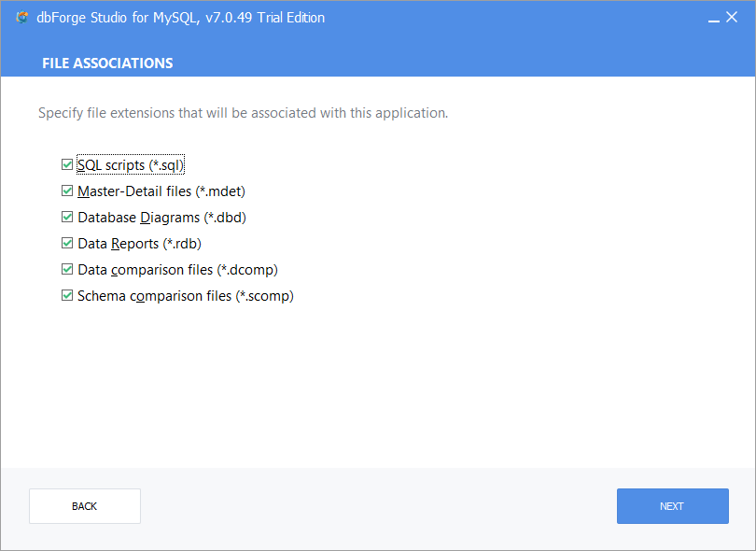Screen dimensions: 756x551
Task: Toggle the Master-Detail files (*.mdet) checkbox
Action: (67, 191)
